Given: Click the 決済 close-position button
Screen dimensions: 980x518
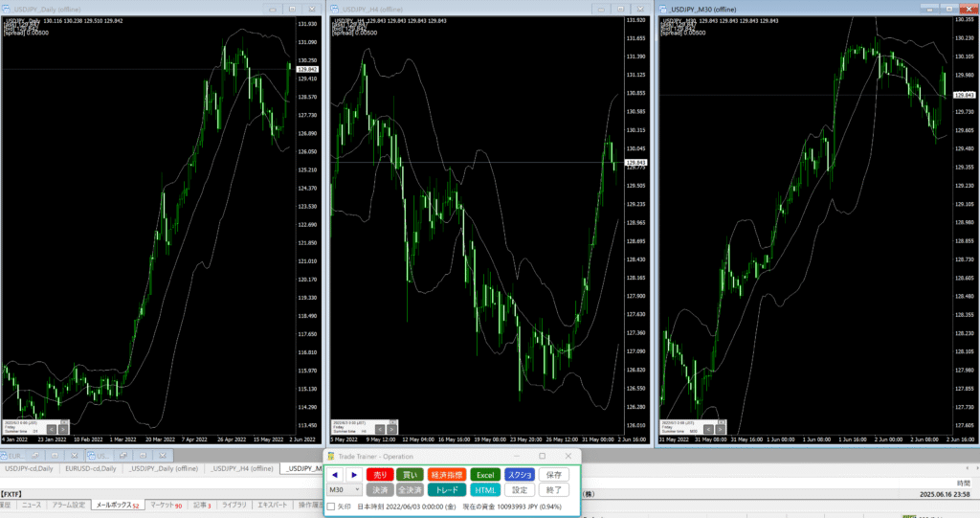Looking at the screenshot, I should pyautogui.click(x=380, y=490).
